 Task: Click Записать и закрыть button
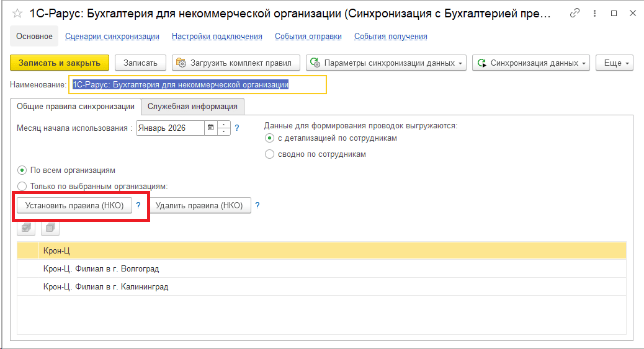pyautogui.click(x=60, y=63)
